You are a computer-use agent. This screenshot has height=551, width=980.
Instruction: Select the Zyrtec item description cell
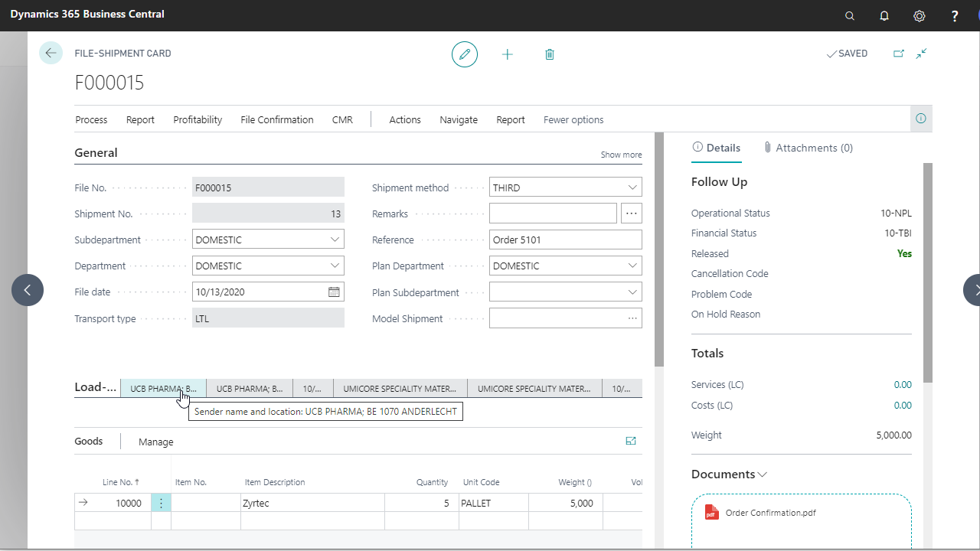pyautogui.click(x=313, y=503)
